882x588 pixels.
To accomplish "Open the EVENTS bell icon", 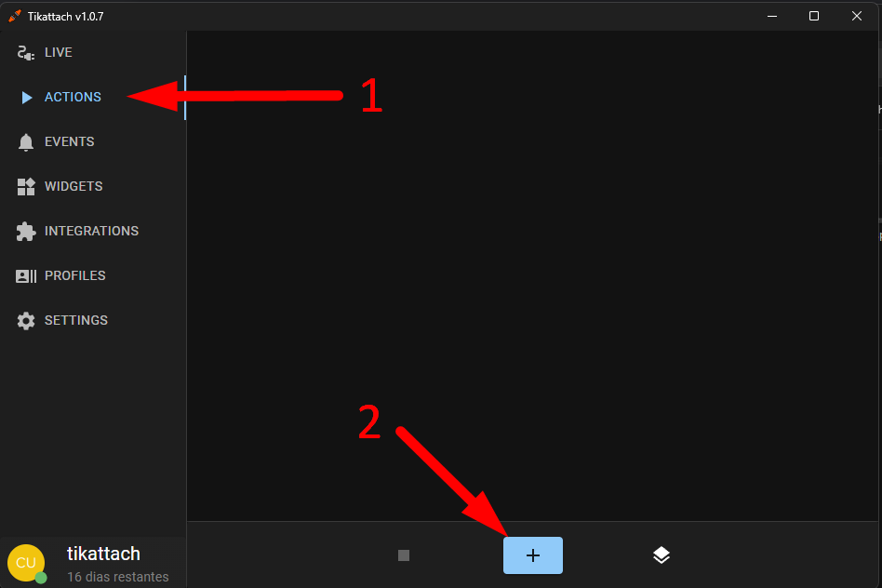I will click(x=26, y=142).
